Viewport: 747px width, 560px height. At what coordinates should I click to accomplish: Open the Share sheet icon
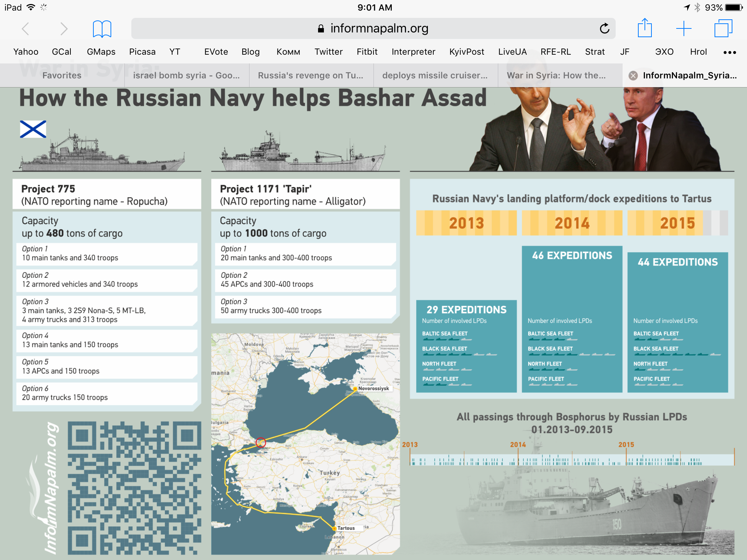click(645, 28)
